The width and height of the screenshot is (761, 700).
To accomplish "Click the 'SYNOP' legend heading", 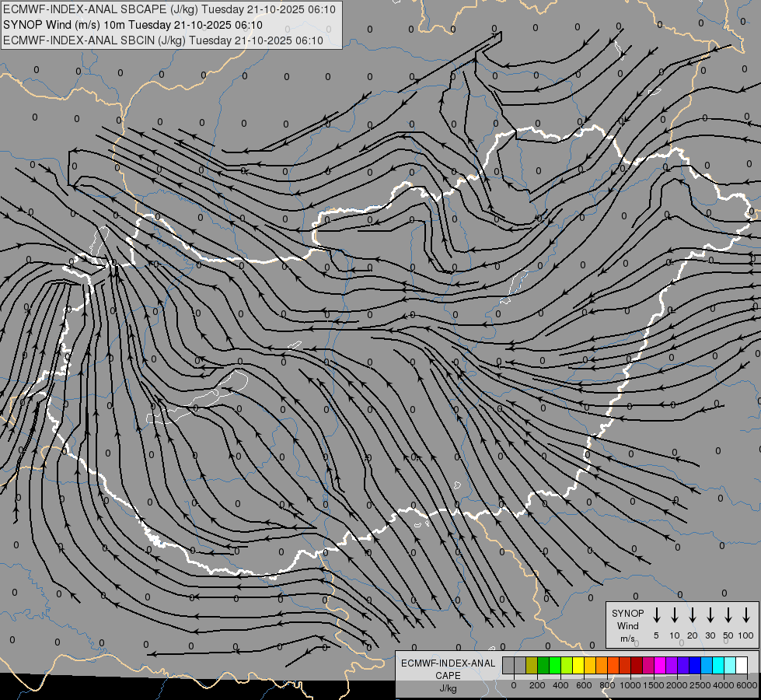I will coord(627,614).
